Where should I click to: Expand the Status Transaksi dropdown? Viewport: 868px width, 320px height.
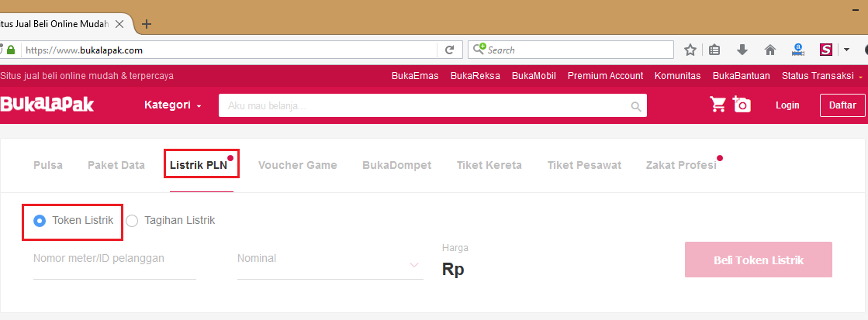click(x=822, y=76)
